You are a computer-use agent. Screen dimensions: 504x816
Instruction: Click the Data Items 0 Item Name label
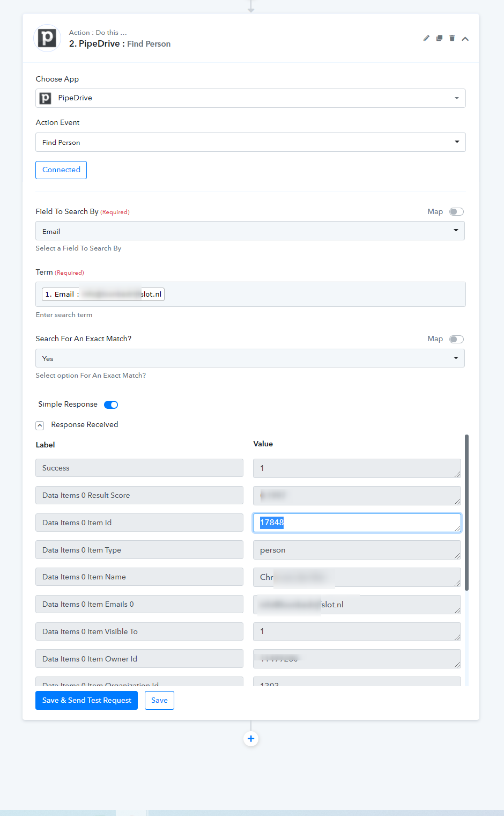click(139, 577)
